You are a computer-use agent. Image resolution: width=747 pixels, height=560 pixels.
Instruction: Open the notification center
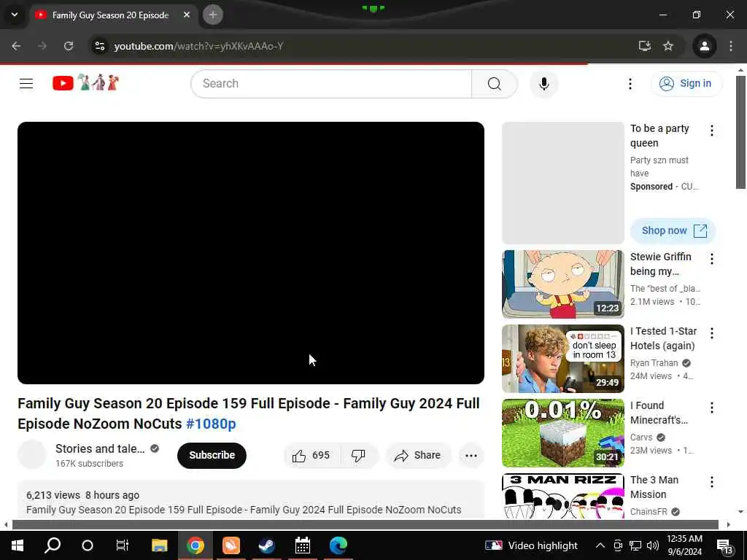(725, 547)
